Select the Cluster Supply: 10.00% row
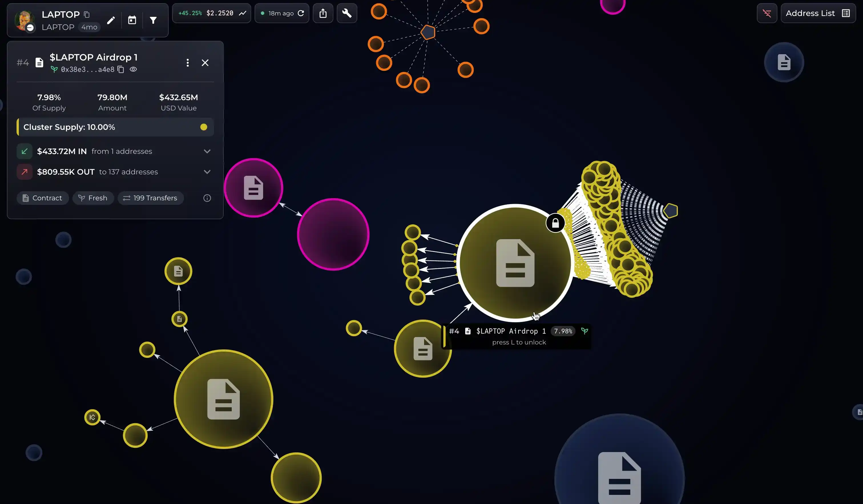 tap(115, 127)
